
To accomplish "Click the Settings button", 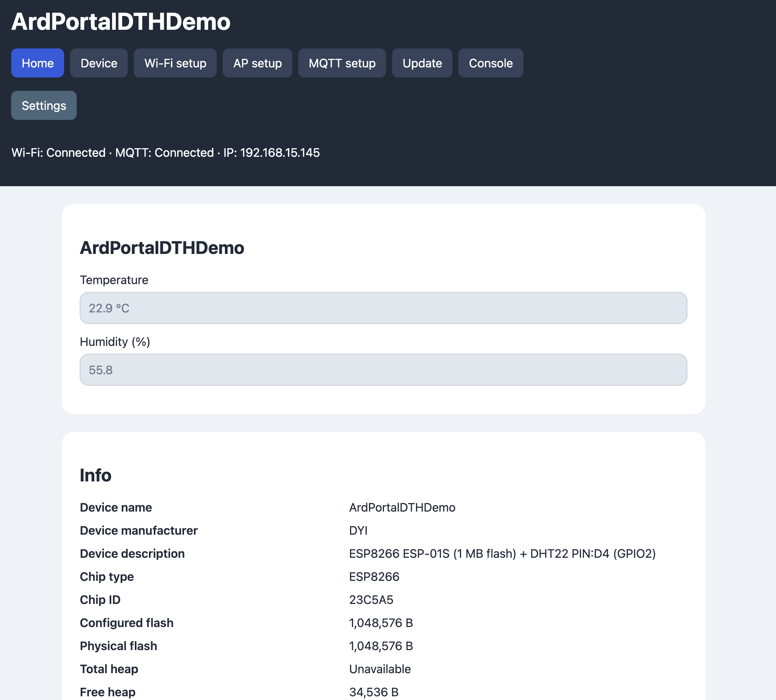I will (44, 105).
